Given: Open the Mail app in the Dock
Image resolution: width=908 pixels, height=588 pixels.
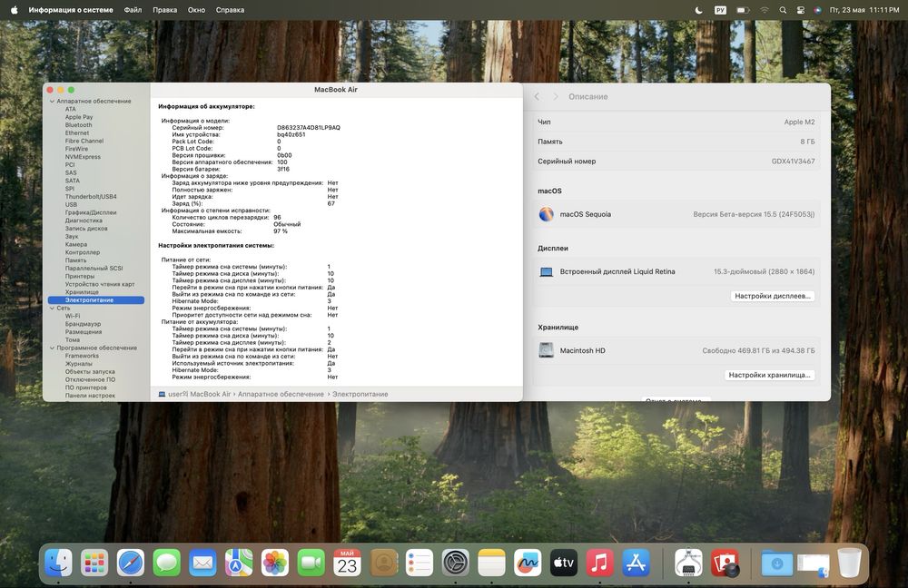Looking at the screenshot, I should point(202,563).
